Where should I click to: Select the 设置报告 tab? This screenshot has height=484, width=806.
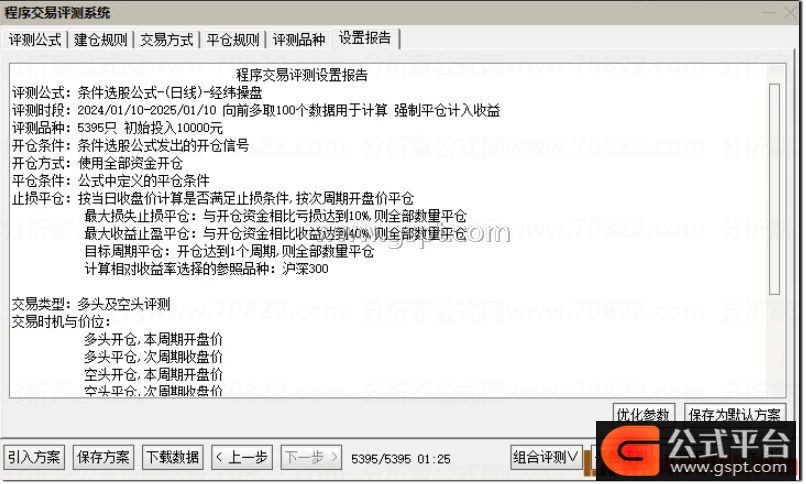(x=365, y=38)
